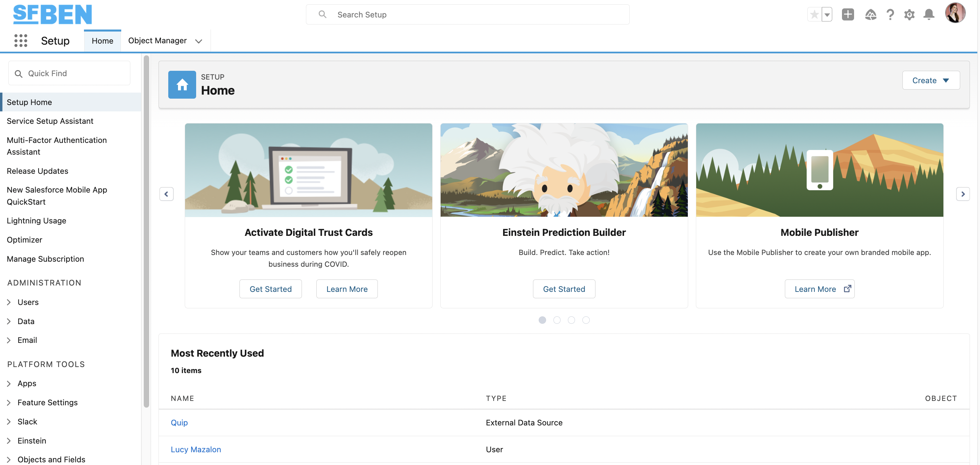Select the second carousel page indicator
Viewport: 980px width, 465px height.
click(x=556, y=320)
